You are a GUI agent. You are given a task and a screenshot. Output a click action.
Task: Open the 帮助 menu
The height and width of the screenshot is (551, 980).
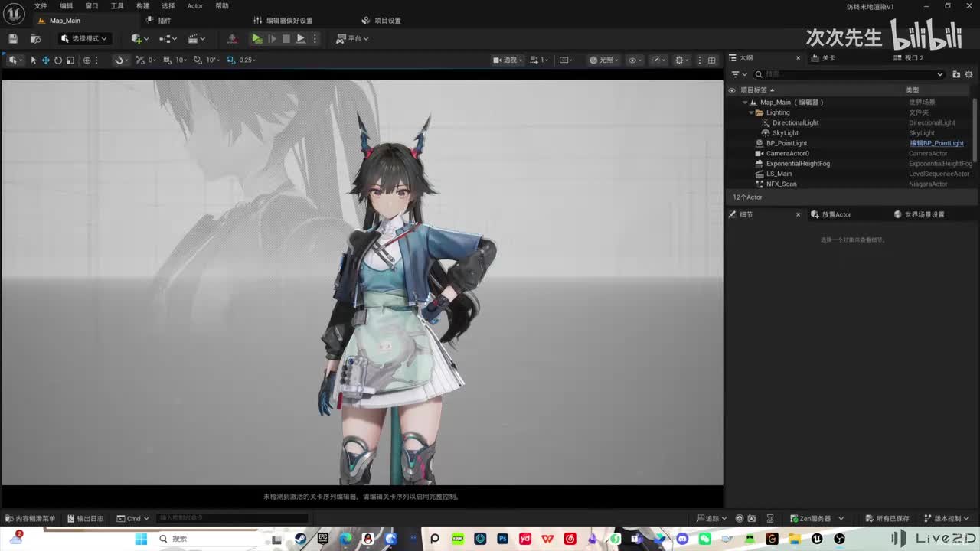click(x=222, y=6)
